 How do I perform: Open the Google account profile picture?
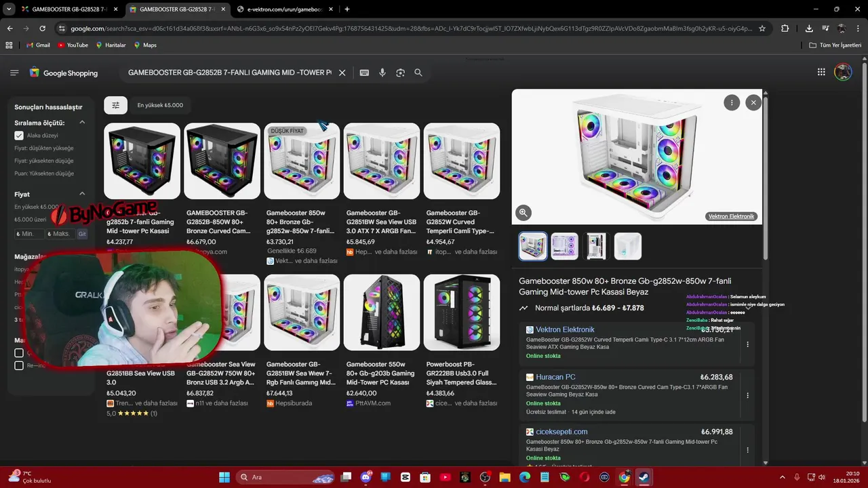(x=843, y=72)
